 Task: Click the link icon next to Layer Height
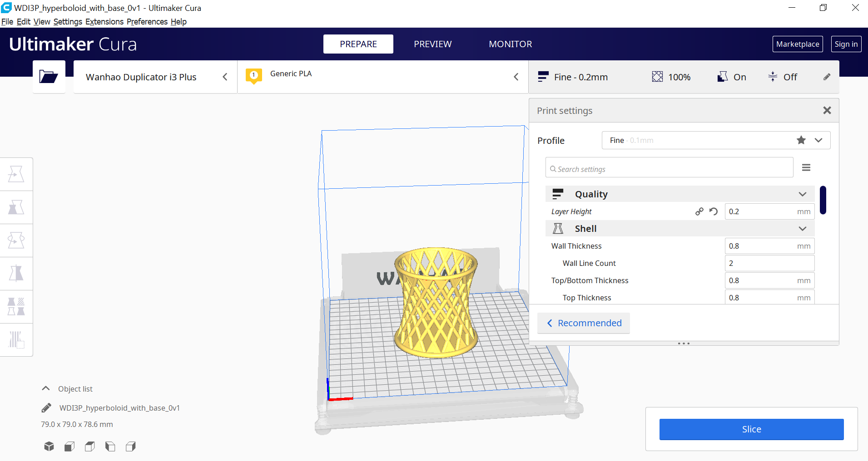pyautogui.click(x=699, y=211)
